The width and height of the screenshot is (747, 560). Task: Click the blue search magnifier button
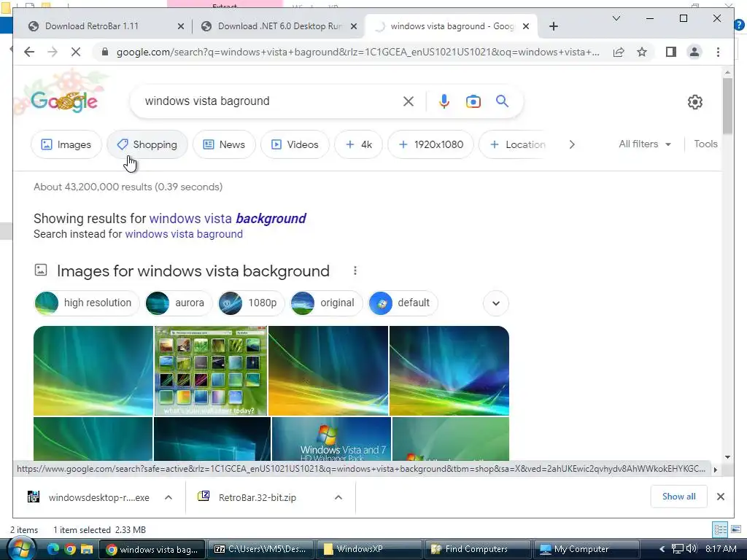pyautogui.click(x=502, y=101)
